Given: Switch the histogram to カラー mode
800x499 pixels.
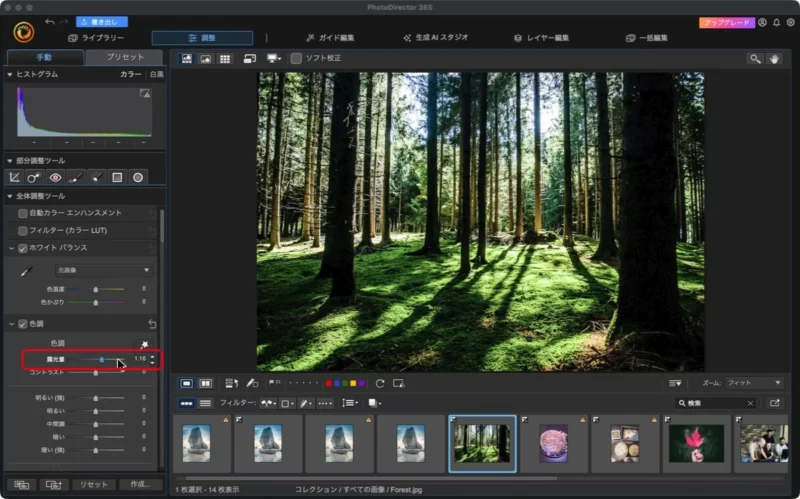Looking at the screenshot, I should point(131,74).
